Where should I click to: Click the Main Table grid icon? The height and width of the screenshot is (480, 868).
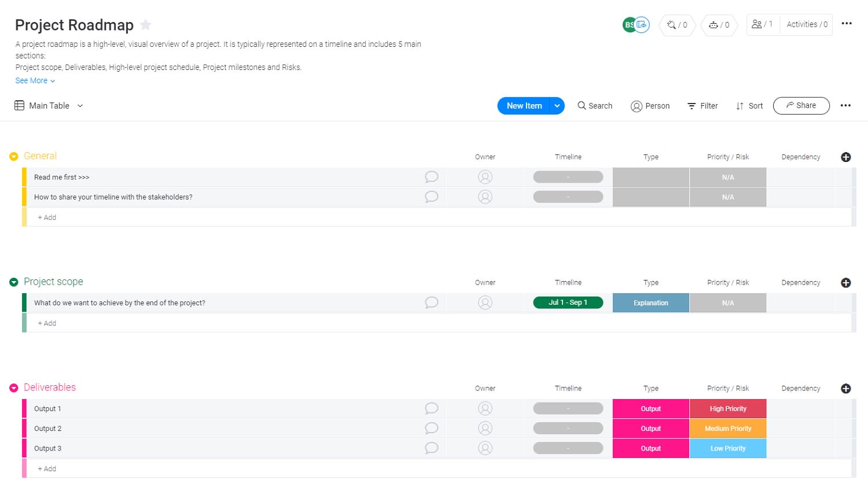point(19,105)
